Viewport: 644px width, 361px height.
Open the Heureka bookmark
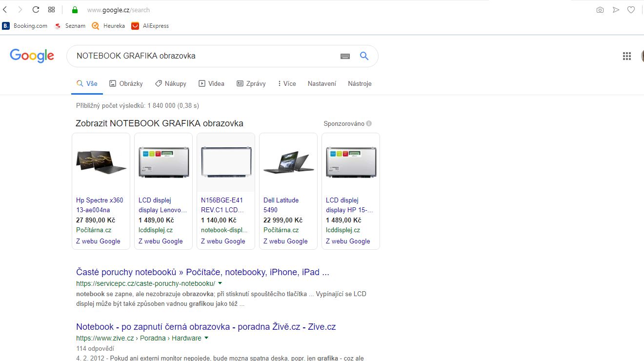point(108,26)
